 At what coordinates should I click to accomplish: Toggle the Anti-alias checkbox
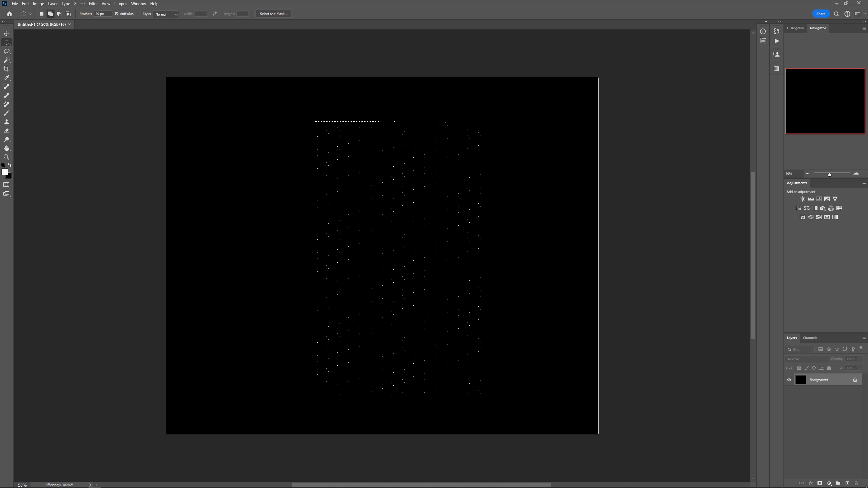(x=117, y=14)
